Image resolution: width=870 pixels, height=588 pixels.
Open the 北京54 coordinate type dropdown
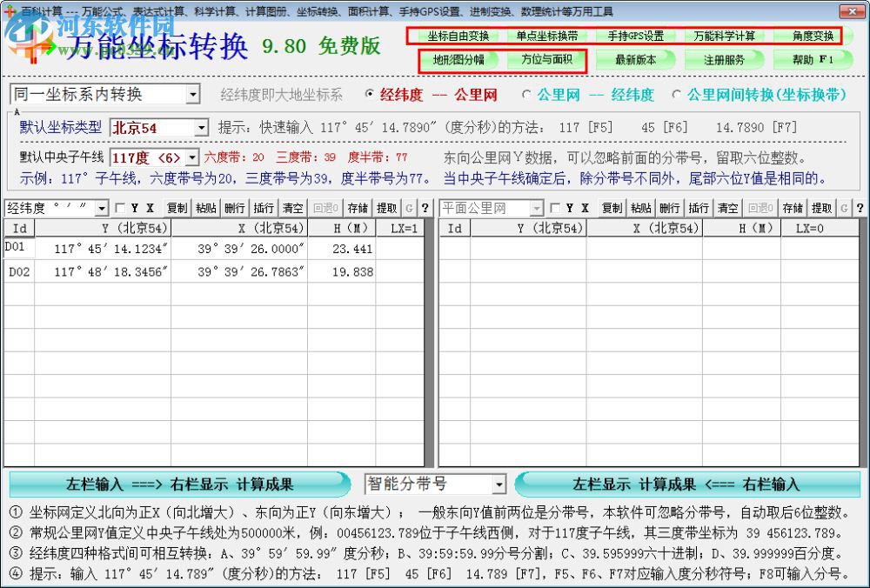202,127
